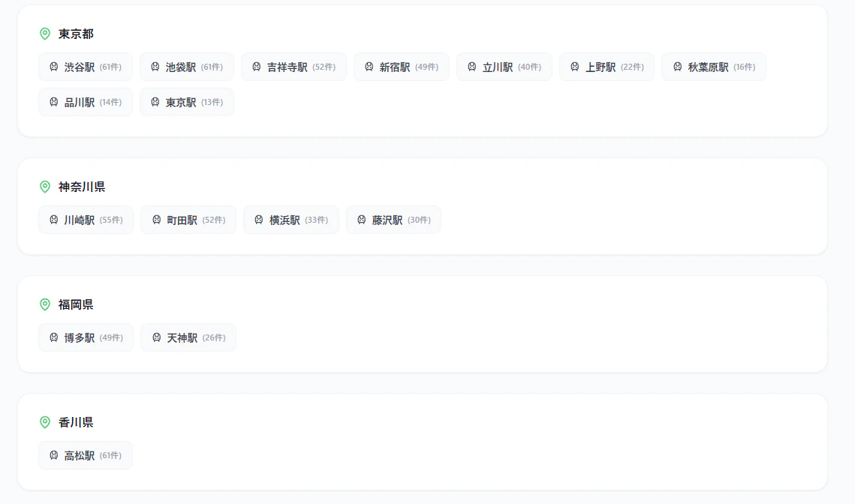This screenshot has width=855, height=504.
Task: Click the train icon on 立川駅 chip
Action: pyautogui.click(x=472, y=67)
